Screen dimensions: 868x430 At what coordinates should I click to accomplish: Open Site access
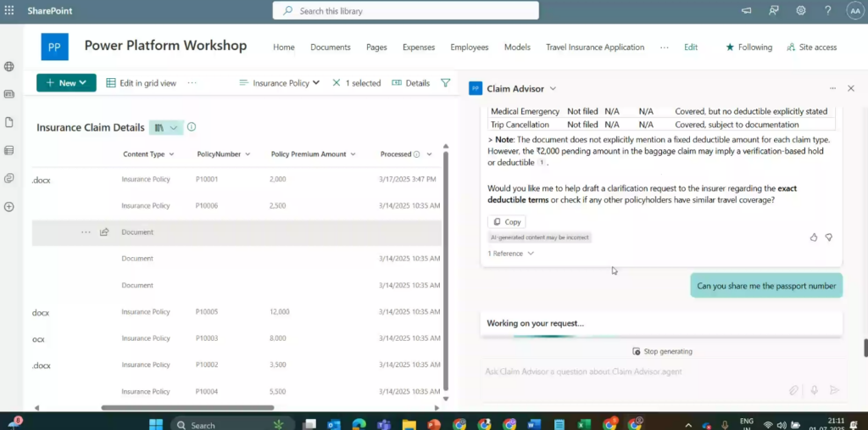coord(811,47)
